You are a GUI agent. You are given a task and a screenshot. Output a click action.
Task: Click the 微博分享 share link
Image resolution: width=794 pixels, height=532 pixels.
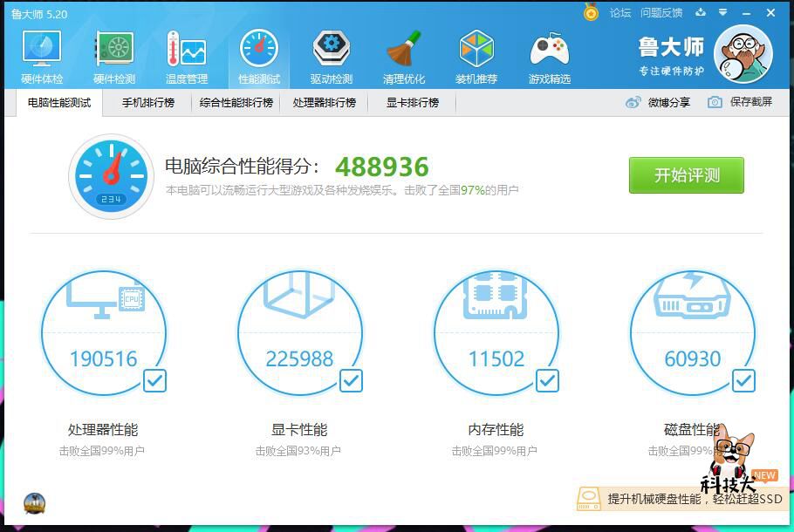tap(668, 103)
